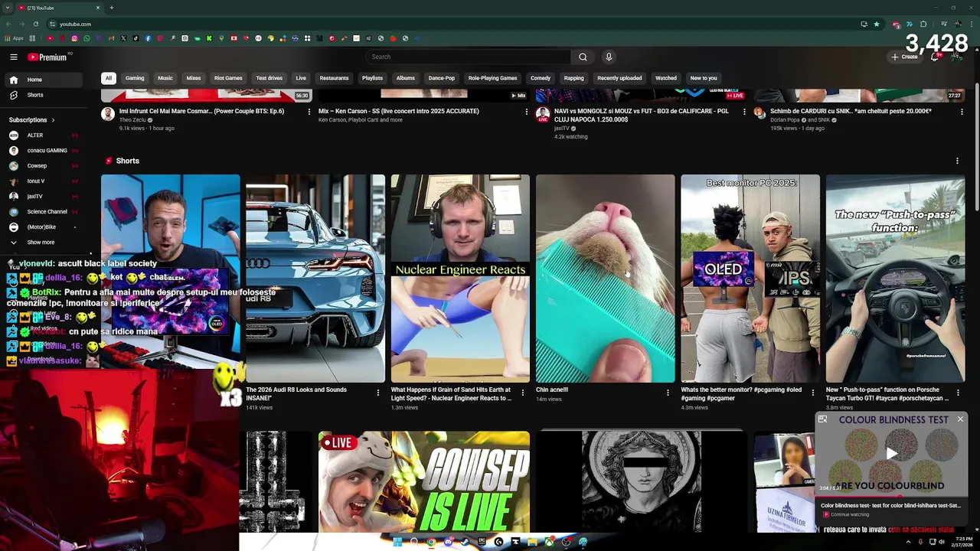Open the YouTube guide hamburger menu
The height and width of the screenshot is (551, 980).
coord(14,57)
